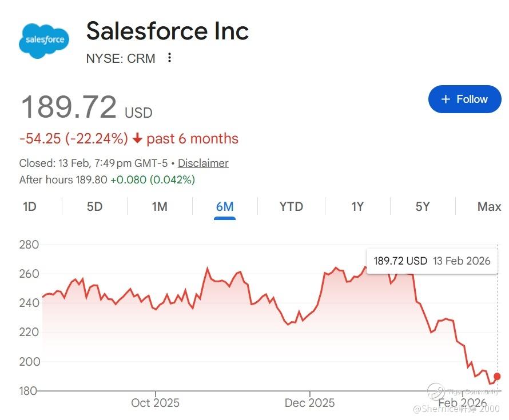Click the 189.72 USD chart tooltip
Viewport: 509px width, 420px height.
(x=432, y=261)
